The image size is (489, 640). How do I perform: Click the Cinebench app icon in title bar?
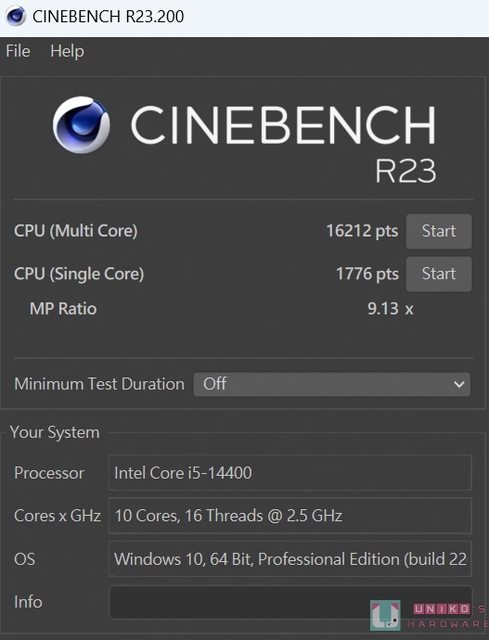tap(16, 16)
